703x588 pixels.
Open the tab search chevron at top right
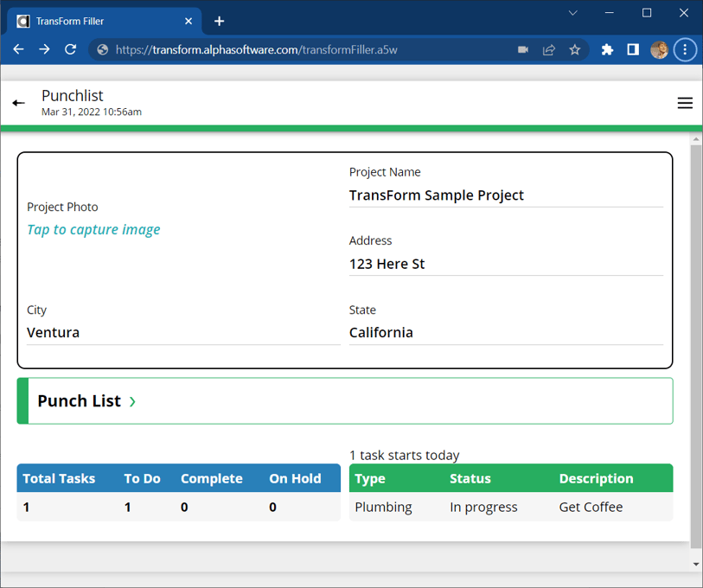pos(572,13)
